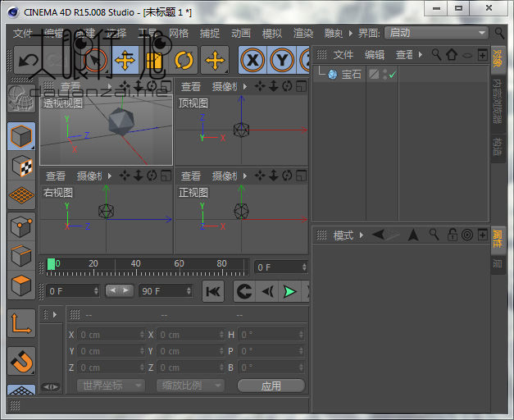Open the 网格 menu
514x420 pixels.
(x=179, y=33)
